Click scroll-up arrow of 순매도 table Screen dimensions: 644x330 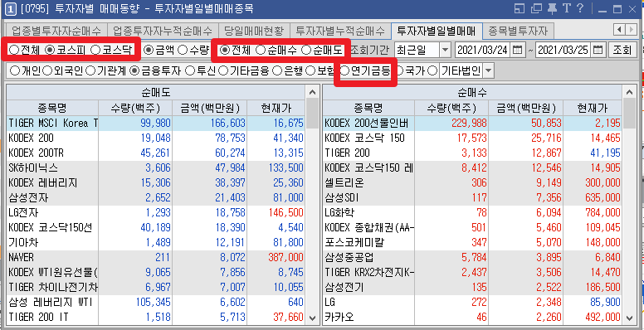(x=312, y=93)
